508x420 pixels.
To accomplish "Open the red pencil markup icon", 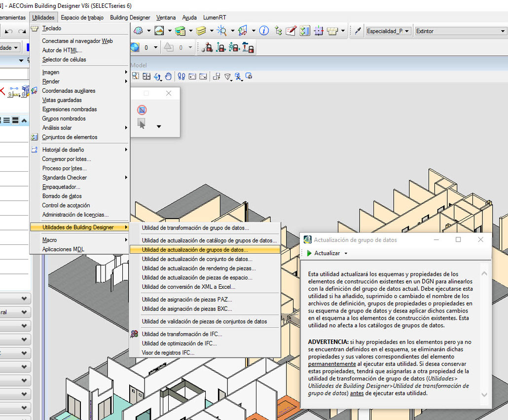I will click(291, 31).
